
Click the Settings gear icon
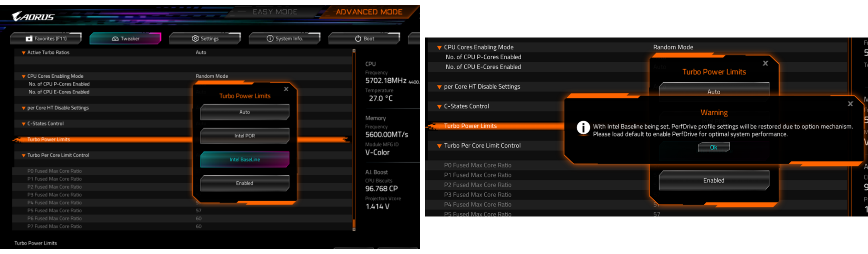(195, 38)
